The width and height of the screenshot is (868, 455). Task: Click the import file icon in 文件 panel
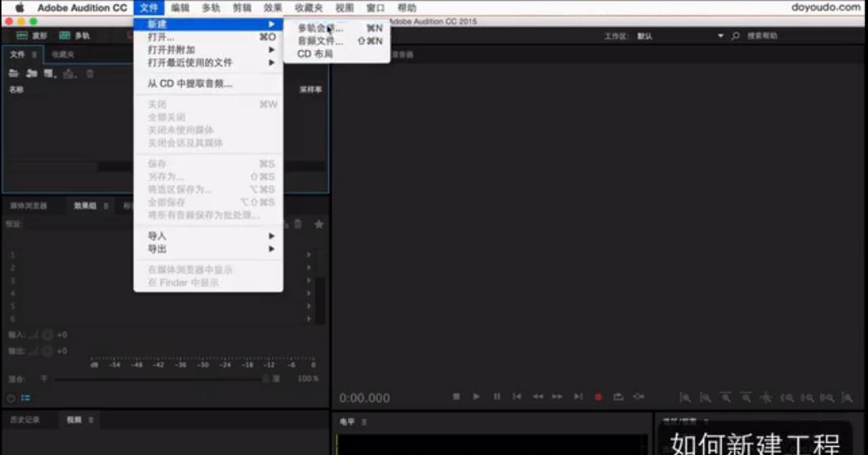coord(32,73)
